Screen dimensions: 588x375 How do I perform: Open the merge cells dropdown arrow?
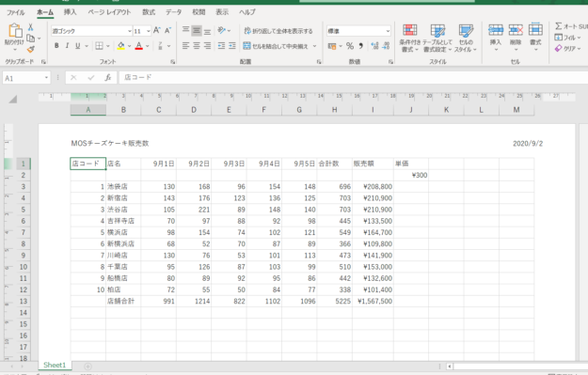click(314, 46)
